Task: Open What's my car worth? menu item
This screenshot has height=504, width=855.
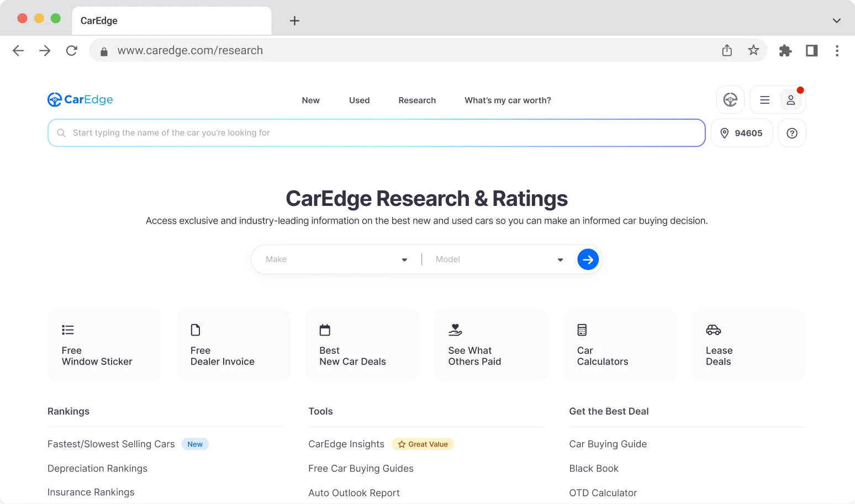Action: [508, 100]
